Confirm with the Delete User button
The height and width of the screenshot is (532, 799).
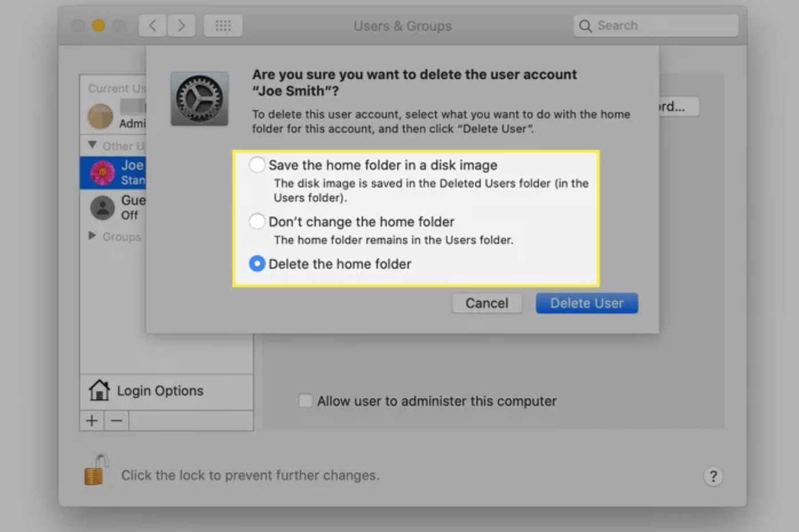[x=586, y=303]
